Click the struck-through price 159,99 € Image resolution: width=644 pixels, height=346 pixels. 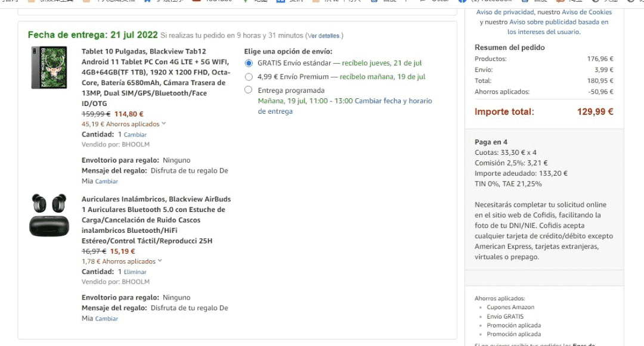tap(95, 114)
